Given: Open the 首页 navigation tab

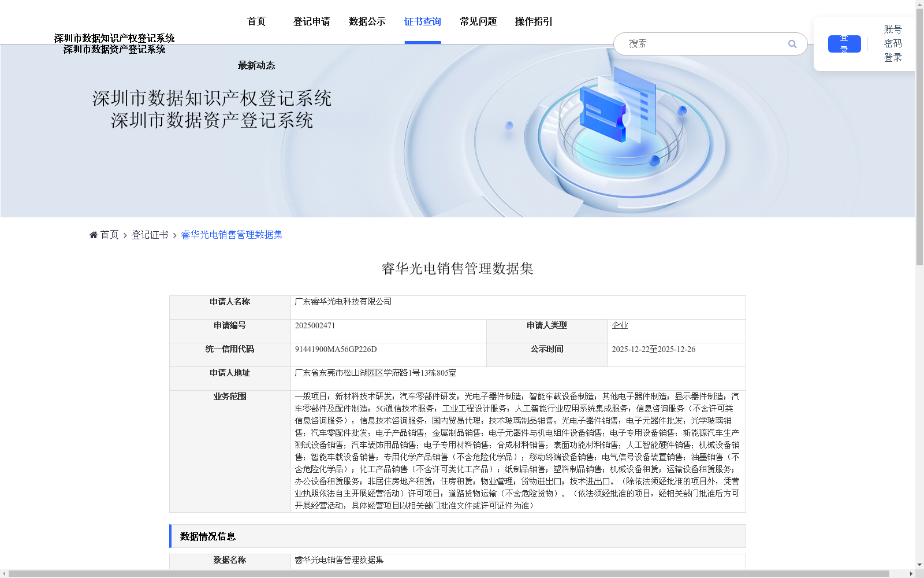Looking at the screenshot, I should (x=256, y=21).
